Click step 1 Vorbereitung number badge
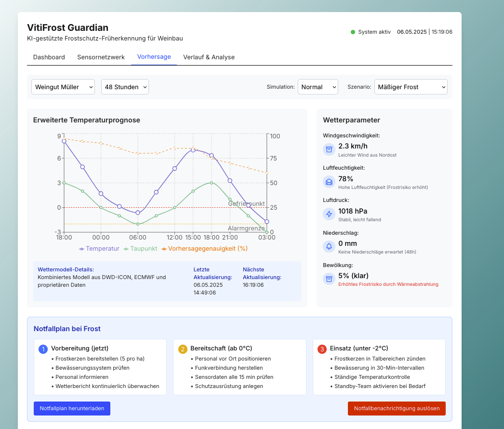 43,349
